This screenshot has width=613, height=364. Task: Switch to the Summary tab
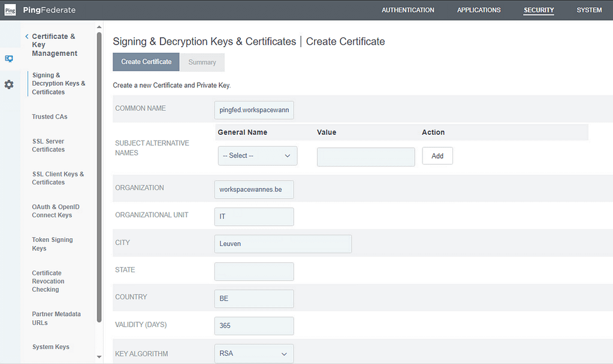(202, 62)
